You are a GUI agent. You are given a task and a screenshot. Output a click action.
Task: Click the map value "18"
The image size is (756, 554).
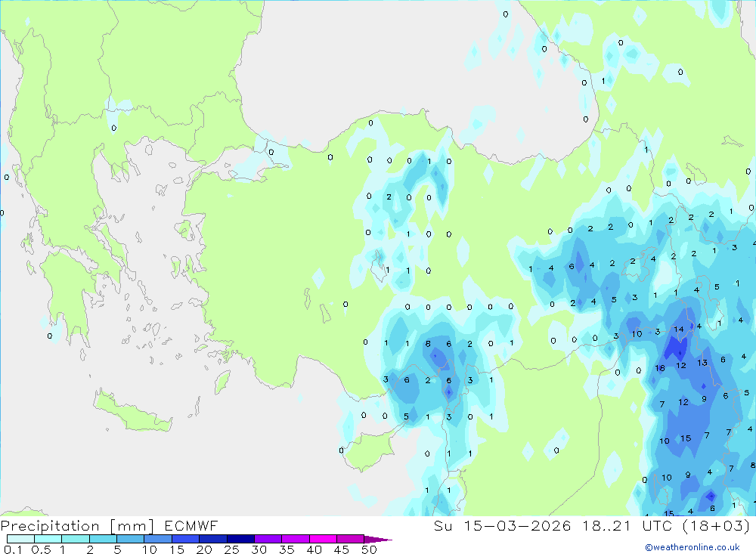[x=660, y=368]
